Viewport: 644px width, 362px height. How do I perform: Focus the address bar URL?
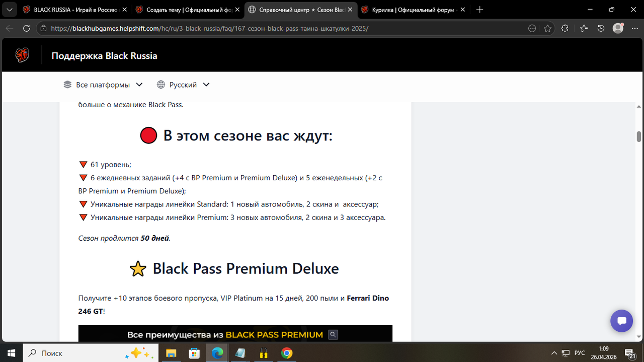(210, 29)
